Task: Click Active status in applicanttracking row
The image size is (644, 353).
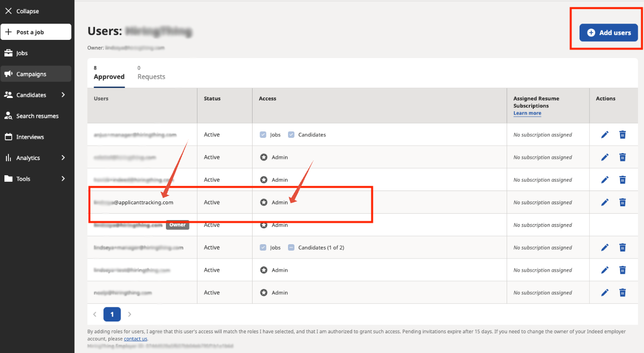Action: (x=212, y=202)
